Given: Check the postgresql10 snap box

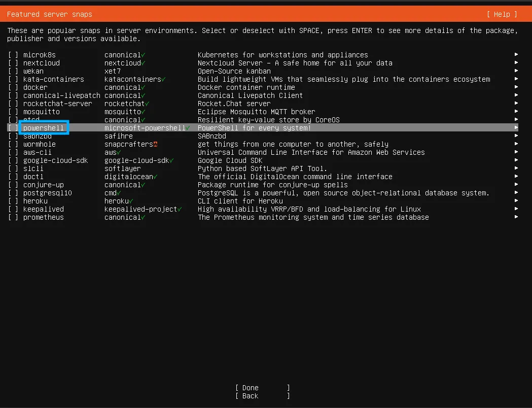Looking at the screenshot, I should pyautogui.click(x=13, y=193).
